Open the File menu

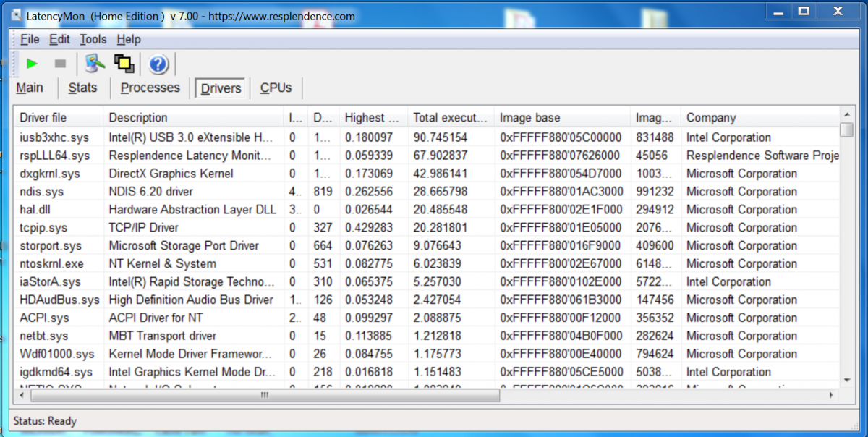point(30,40)
